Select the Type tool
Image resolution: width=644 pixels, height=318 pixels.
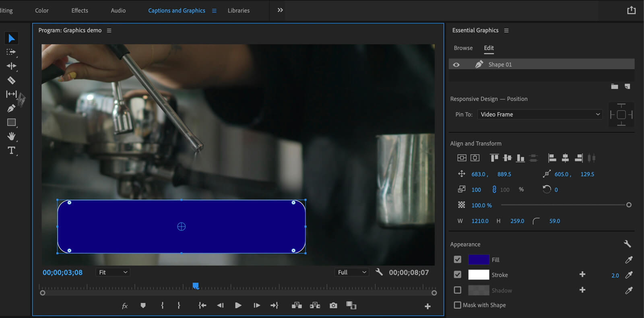click(x=11, y=151)
